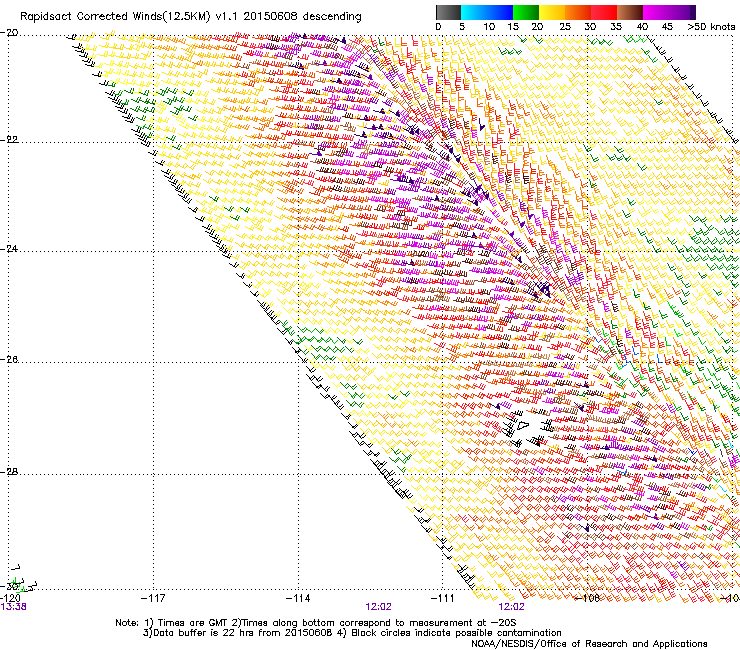
Task: Click the "Black circles indicate possible contamination" note
Action: pos(456,633)
